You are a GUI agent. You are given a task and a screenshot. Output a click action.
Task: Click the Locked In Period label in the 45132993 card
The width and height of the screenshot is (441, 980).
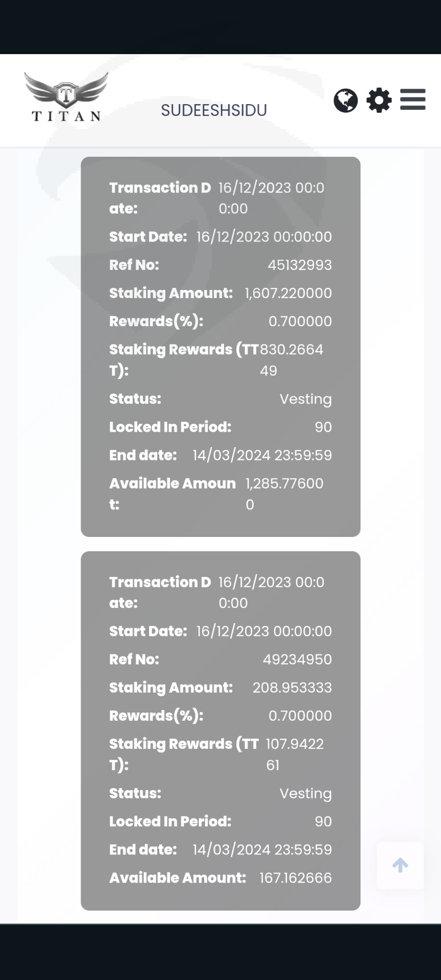point(170,427)
